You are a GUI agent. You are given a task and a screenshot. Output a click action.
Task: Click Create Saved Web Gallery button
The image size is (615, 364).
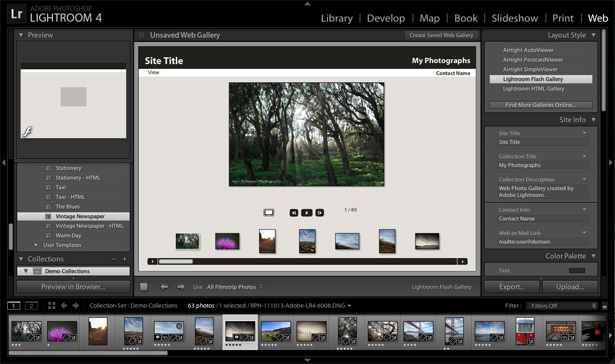pyautogui.click(x=441, y=35)
